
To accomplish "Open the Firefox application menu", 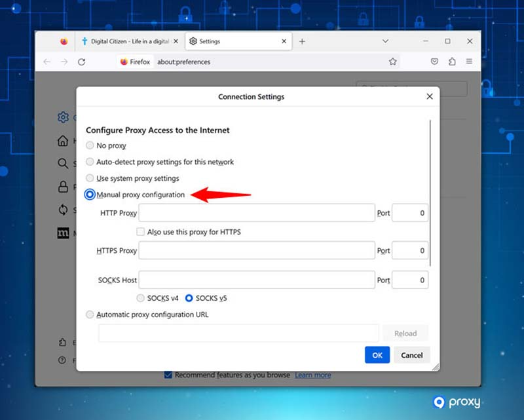I will point(470,61).
